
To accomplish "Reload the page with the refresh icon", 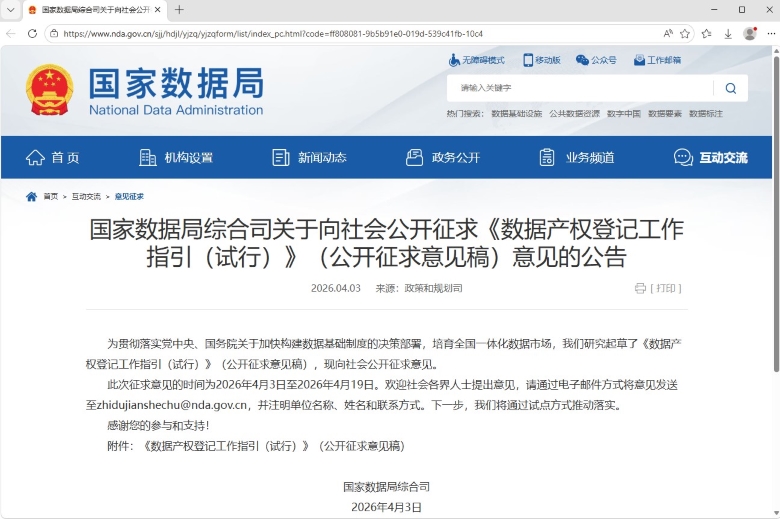I will (32, 33).
